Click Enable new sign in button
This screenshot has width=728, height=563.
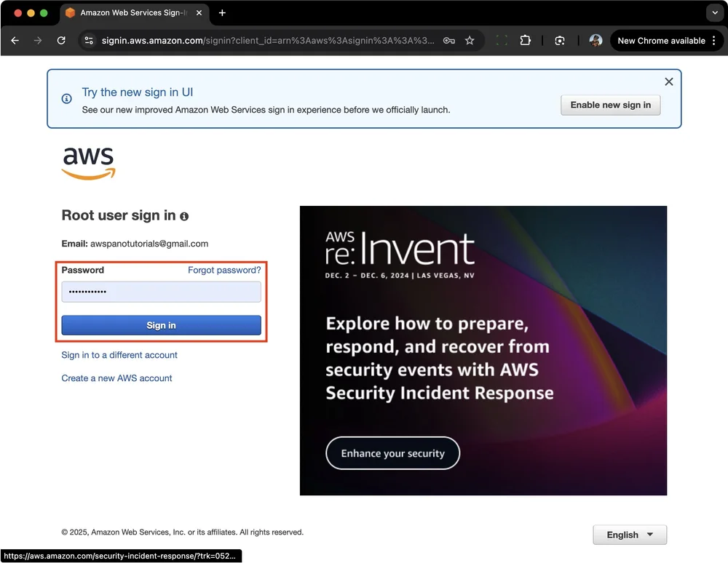coord(610,105)
